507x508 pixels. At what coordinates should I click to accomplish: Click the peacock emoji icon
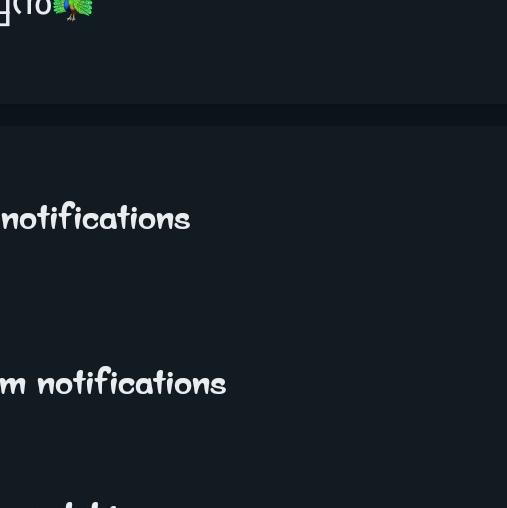pyautogui.click(x=73, y=9)
